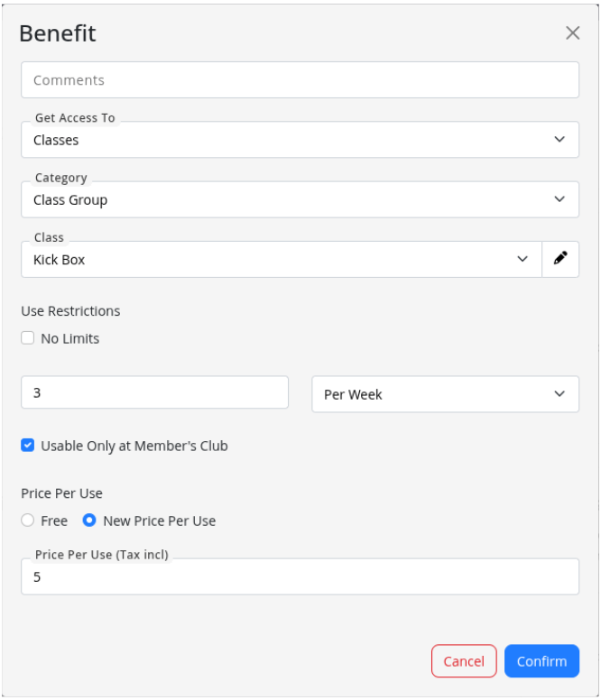Viewport: 601px width, 700px height.
Task: Click the chevron arrow in Get Access To
Action: pyautogui.click(x=559, y=140)
